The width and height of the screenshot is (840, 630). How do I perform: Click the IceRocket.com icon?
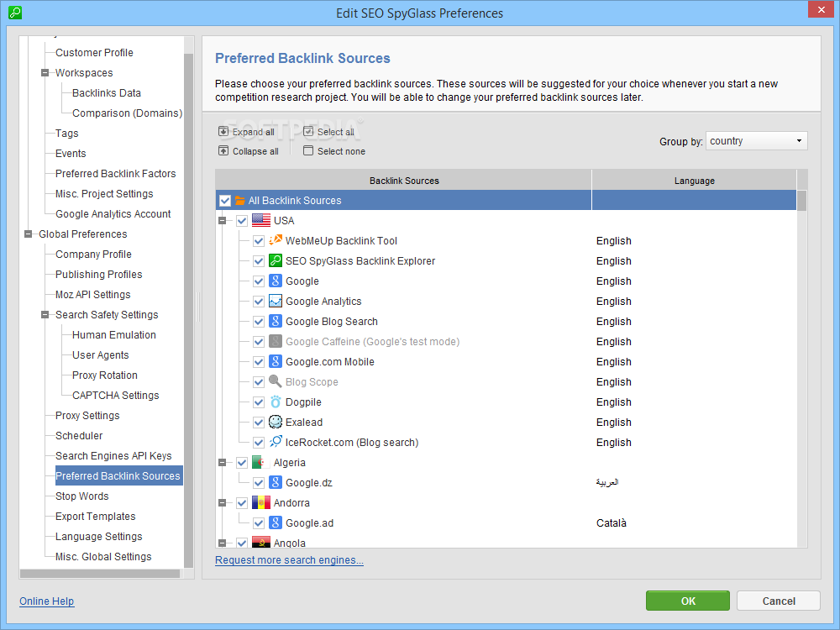[276, 442]
